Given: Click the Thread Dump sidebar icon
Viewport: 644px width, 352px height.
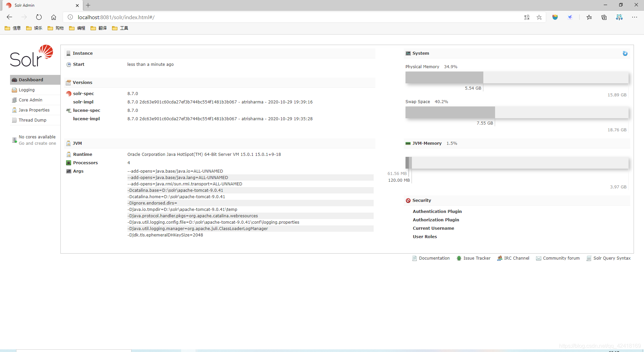Looking at the screenshot, I should tap(14, 120).
